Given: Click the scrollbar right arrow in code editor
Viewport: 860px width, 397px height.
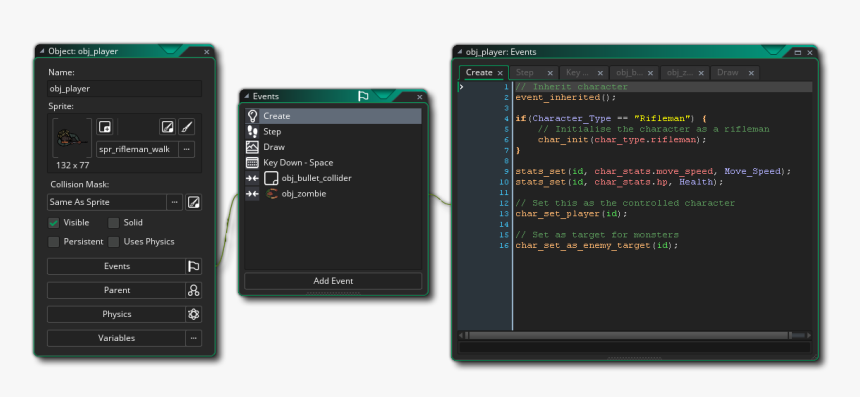Looking at the screenshot, I should [x=808, y=335].
